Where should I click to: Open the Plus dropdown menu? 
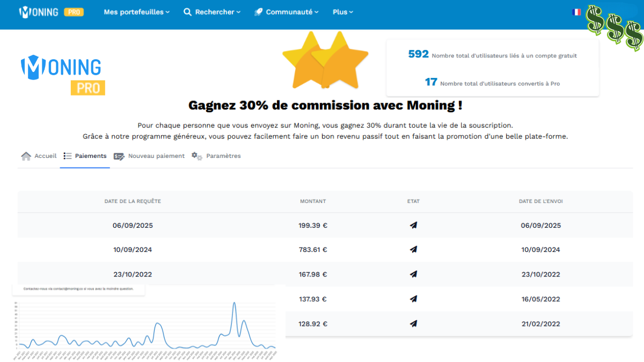(343, 12)
